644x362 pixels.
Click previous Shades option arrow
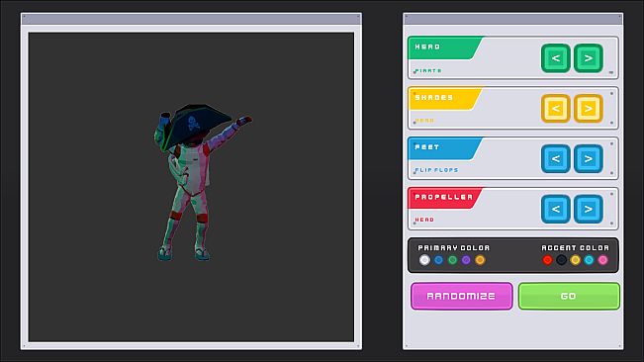(555, 109)
